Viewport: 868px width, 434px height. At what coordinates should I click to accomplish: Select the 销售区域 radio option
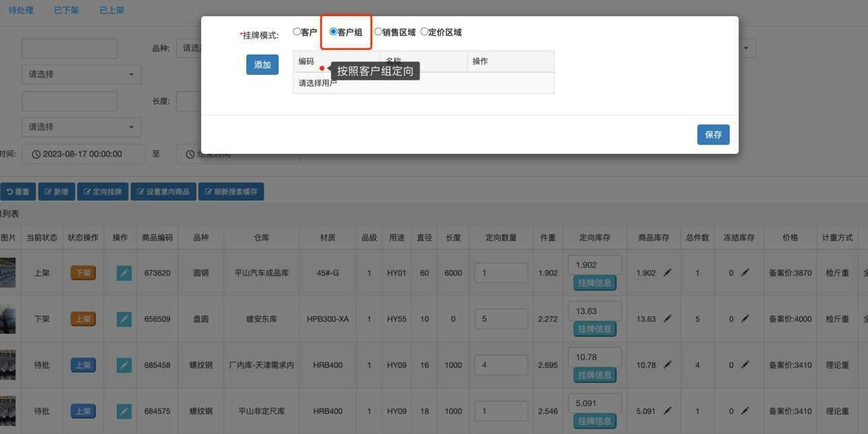pyautogui.click(x=378, y=32)
